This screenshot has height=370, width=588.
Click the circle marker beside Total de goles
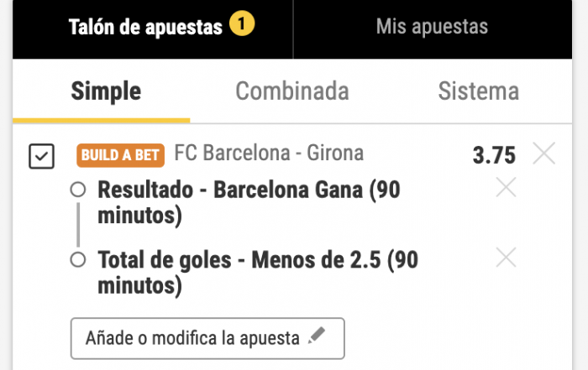point(78,260)
